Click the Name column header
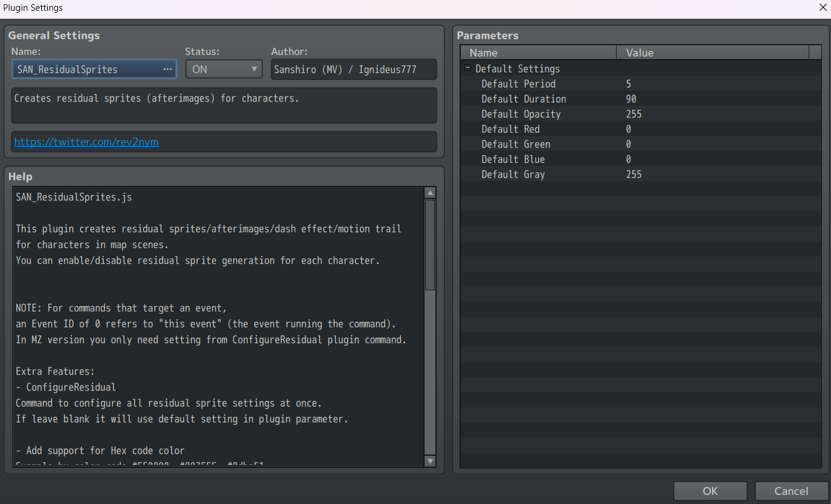 pyautogui.click(x=538, y=53)
